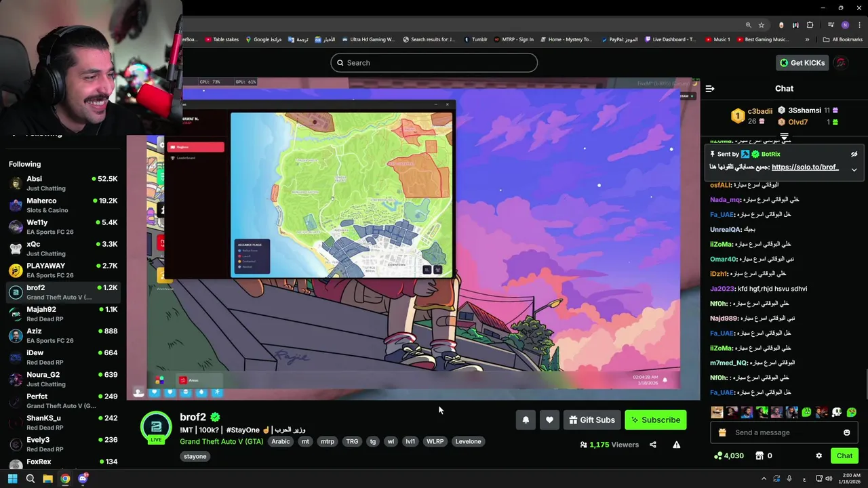Open Best Gaming Music bookmark
Screen dimensions: 868x488
point(762,39)
